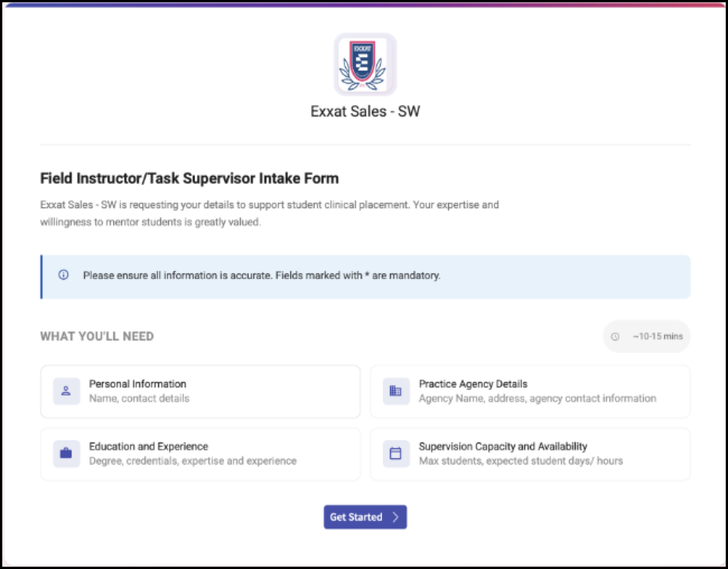Viewport: 728px width, 569px height.
Task: Click the building icon for Practice Agency Details
Action: tap(395, 391)
